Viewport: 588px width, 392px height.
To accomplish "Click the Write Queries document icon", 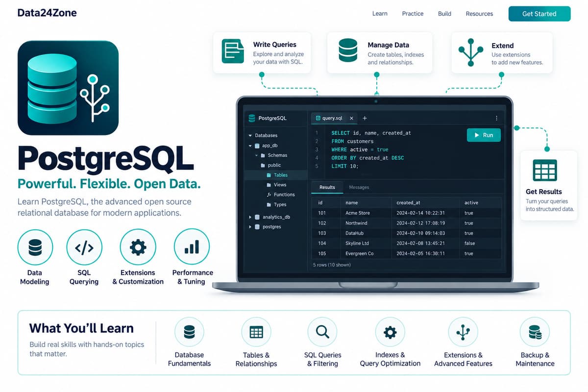I will (x=233, y=51).
